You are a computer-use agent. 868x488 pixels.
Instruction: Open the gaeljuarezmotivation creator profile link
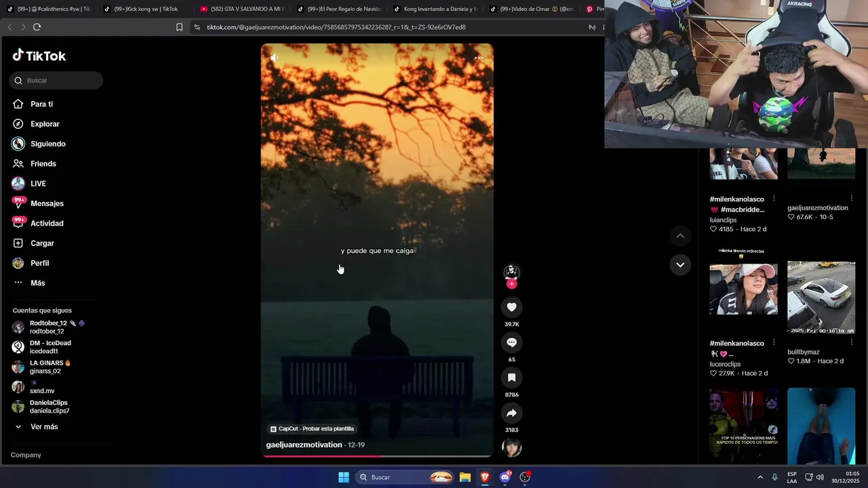tap(304, 445)
